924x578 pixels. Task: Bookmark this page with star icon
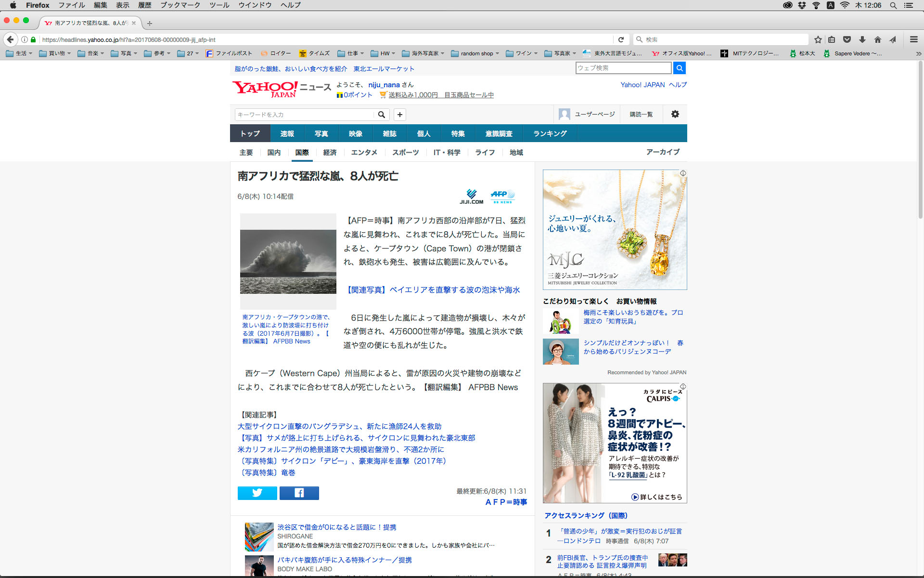coord(818,39)
